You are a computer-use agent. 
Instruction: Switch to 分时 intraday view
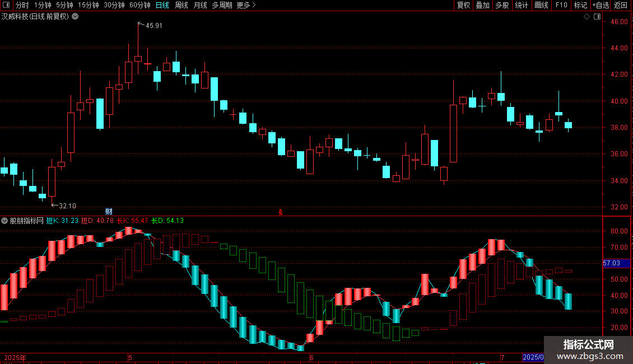22,5
